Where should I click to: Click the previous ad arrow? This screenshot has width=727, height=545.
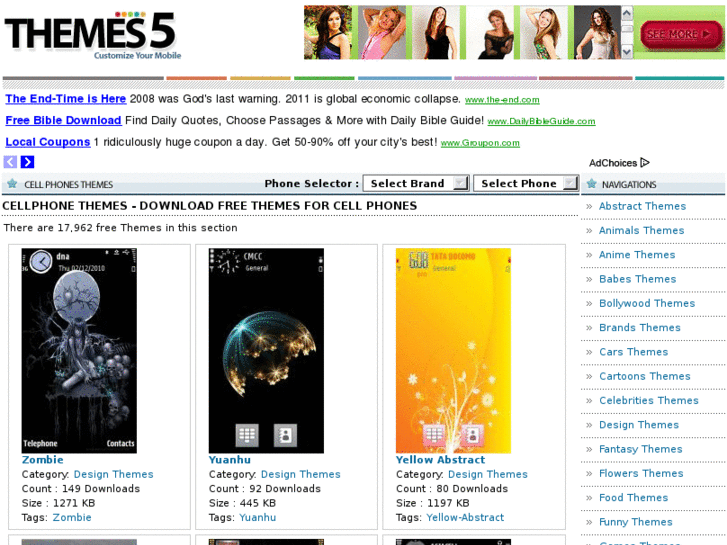pyautogui.click(x=10, y=162)
